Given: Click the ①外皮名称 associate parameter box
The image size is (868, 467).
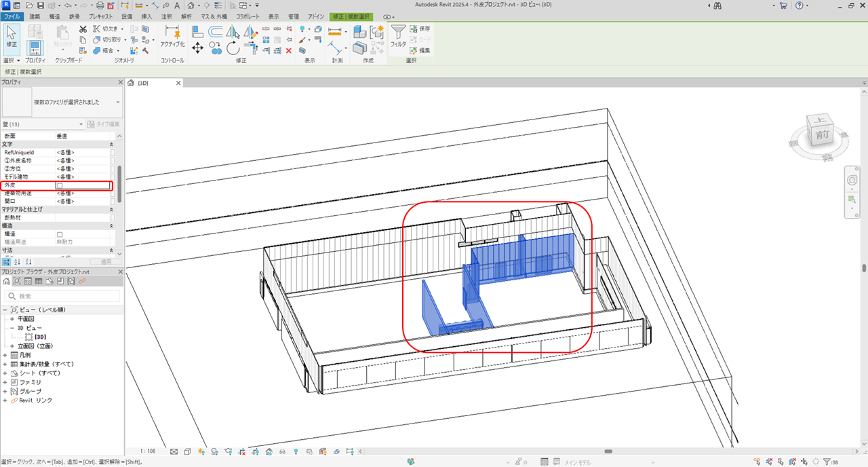Looking at the screenshot, I should tap(113, 161).
